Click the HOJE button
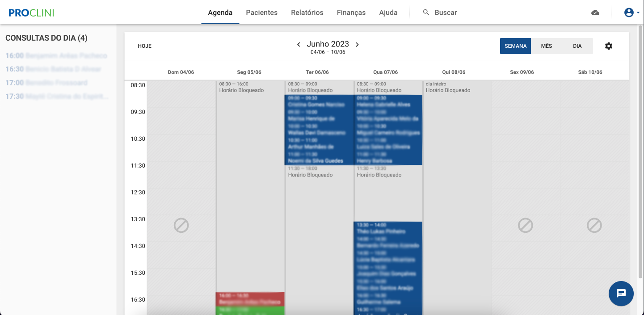Image resolution: width=644 pixels, height=315 pixels. (145, 46)
